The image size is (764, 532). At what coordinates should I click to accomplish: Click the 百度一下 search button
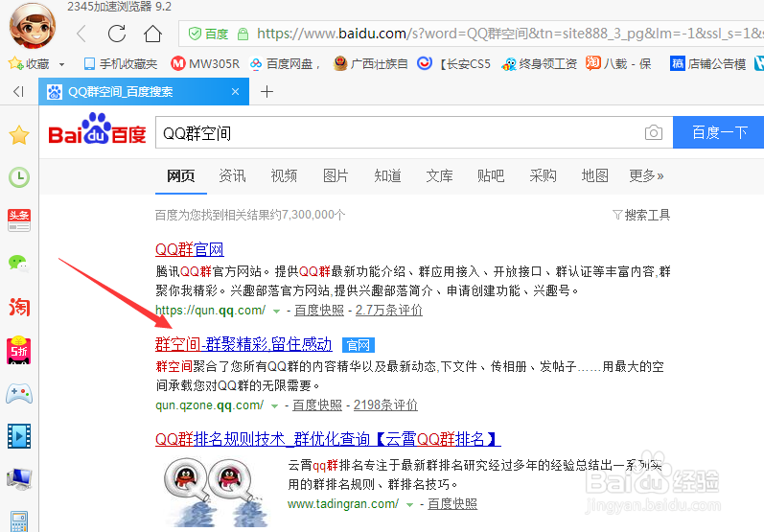tap(719, 132)
